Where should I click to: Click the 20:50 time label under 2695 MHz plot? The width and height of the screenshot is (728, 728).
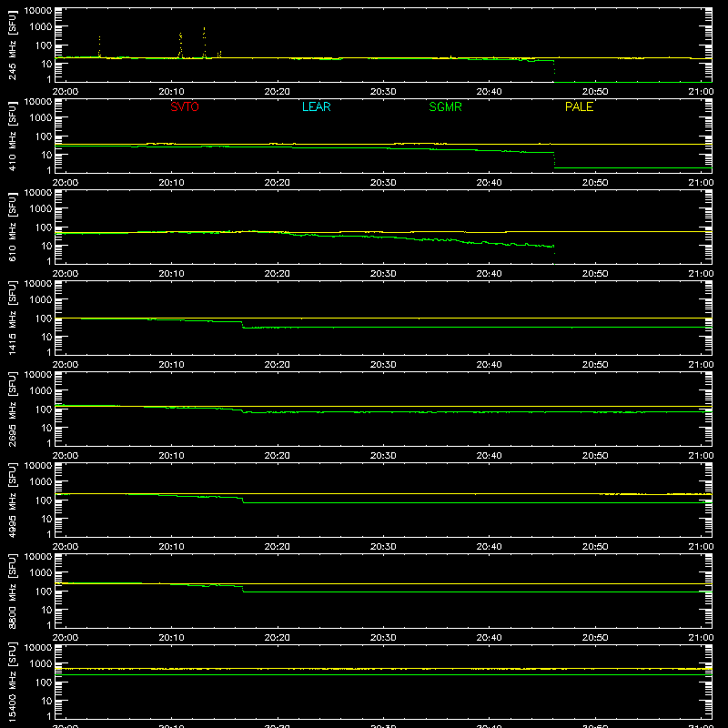tap(595, 456)
